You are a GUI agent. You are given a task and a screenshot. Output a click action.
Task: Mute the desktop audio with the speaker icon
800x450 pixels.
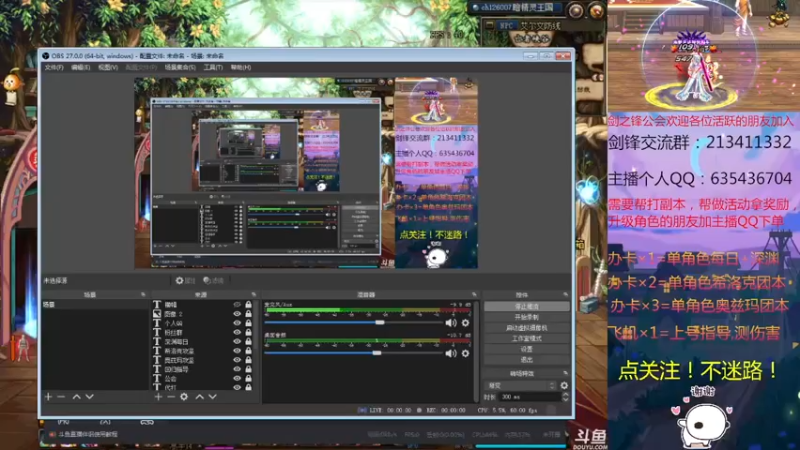[451, 353]
